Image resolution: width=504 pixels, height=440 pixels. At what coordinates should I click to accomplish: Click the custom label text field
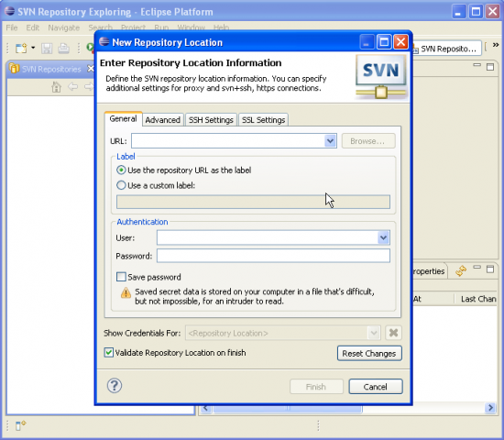[253, 202]
